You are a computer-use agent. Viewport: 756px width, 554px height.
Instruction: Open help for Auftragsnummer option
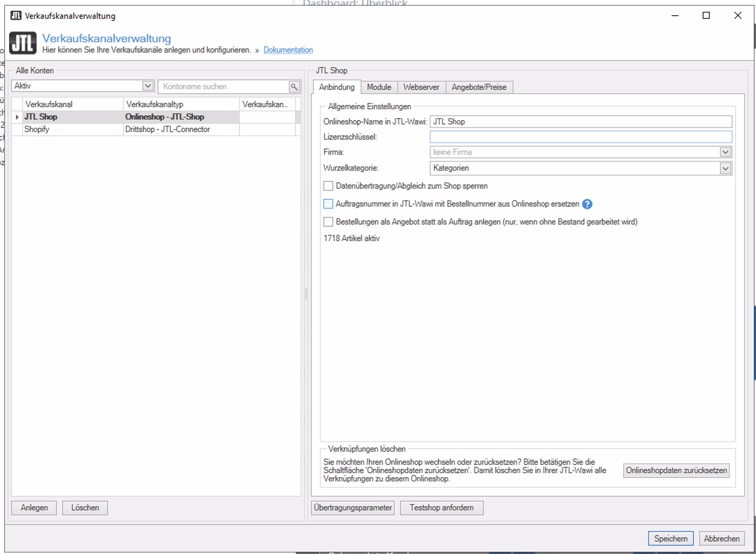(587, 204)
